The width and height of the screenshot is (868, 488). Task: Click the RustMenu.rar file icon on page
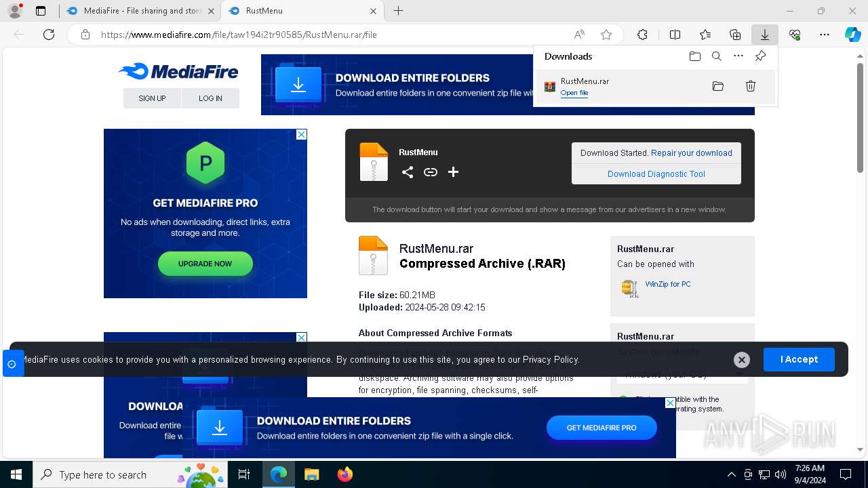coord(373,256)
